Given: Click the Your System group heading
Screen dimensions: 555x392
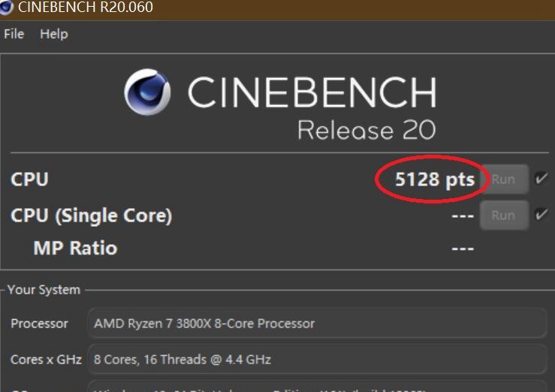Looking at the screenshot, I should pos(44,290).
